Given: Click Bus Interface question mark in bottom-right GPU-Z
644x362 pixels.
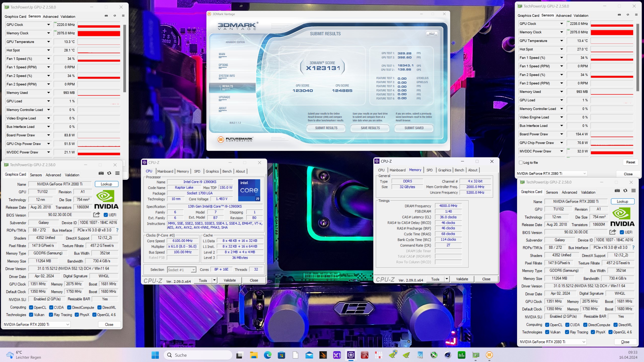Looking at the screenshot, I should tap(633, 247).
